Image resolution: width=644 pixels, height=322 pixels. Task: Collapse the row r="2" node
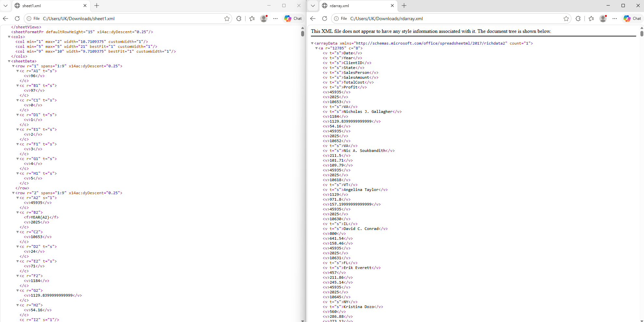coord(13,193)
